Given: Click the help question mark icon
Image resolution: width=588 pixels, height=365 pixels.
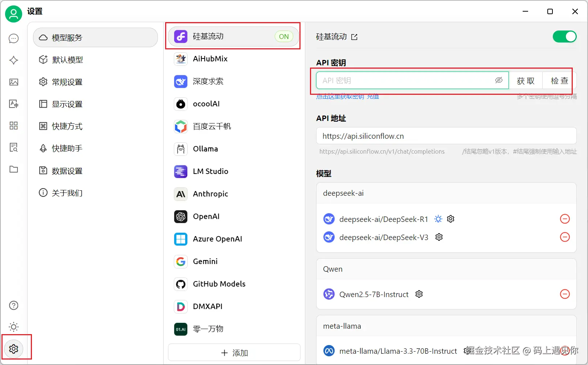Looking at the screenshot, I should click(14, 305).
